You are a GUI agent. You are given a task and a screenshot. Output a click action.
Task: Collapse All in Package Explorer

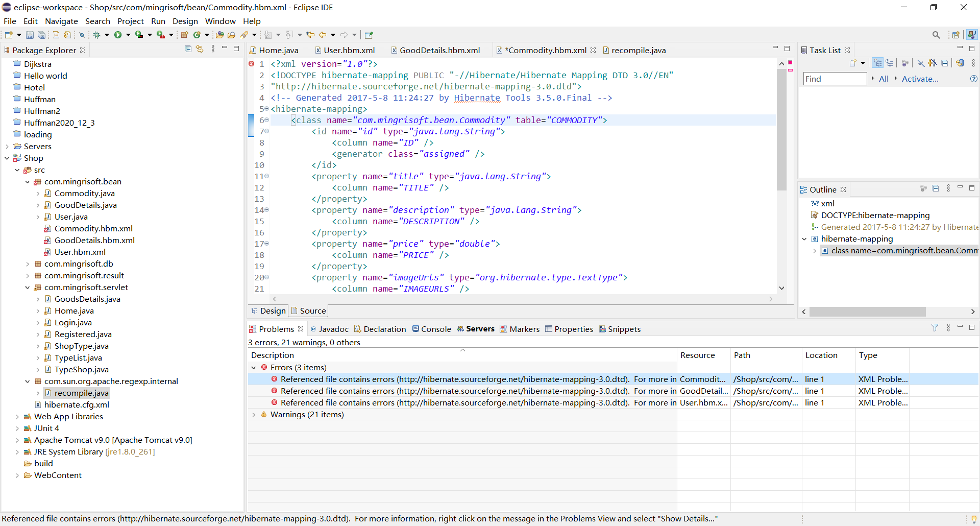tap(188, 49)
